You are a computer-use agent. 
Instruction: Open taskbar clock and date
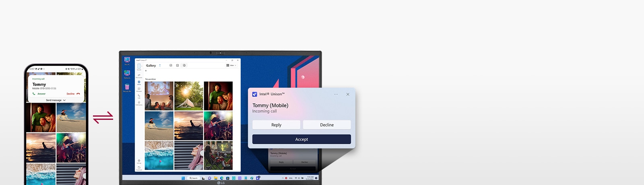coord(310,178)
